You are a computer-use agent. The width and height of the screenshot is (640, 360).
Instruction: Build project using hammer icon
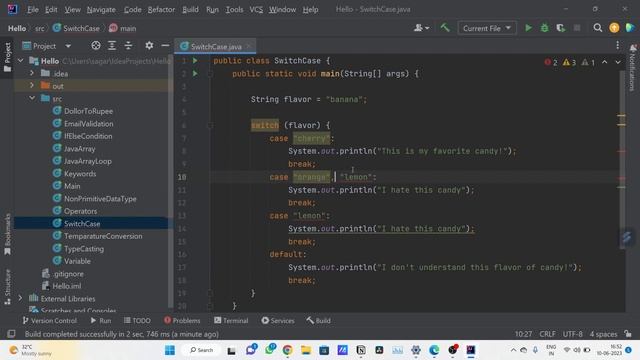tap(445, 28)
